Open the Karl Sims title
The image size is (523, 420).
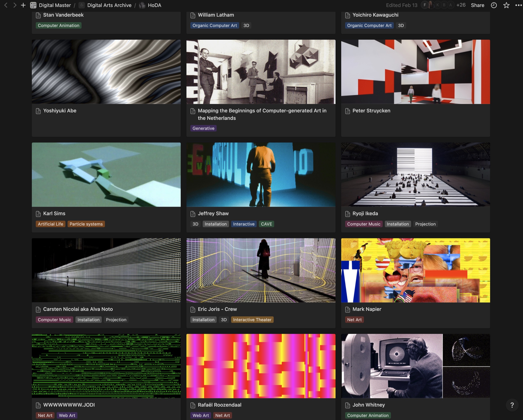[x=54, y=214]
